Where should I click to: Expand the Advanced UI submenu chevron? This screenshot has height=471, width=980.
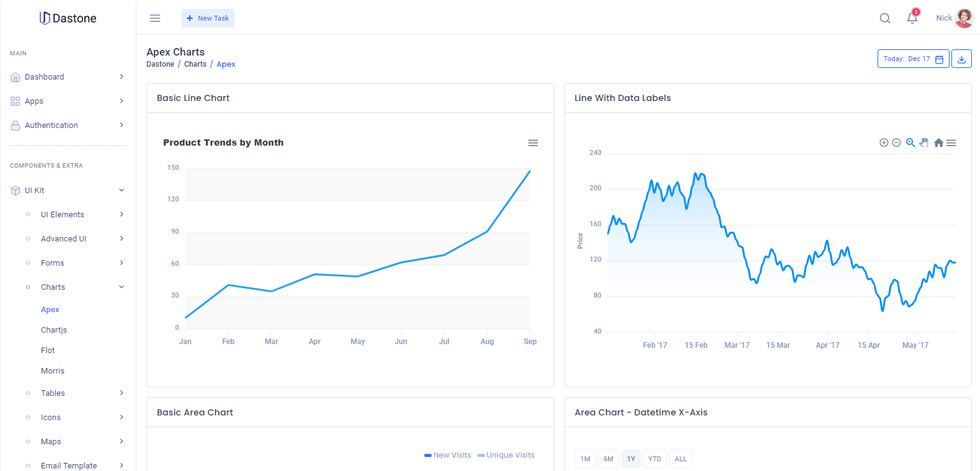point(121,239)
